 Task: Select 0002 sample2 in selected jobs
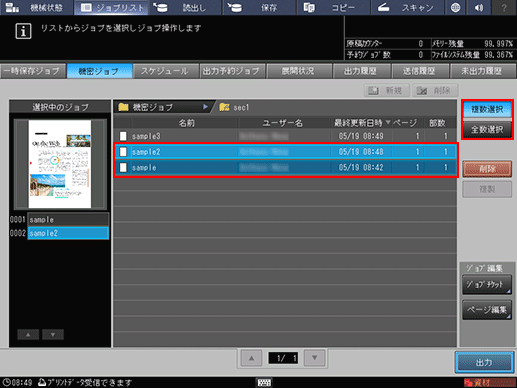coord(68,233)
